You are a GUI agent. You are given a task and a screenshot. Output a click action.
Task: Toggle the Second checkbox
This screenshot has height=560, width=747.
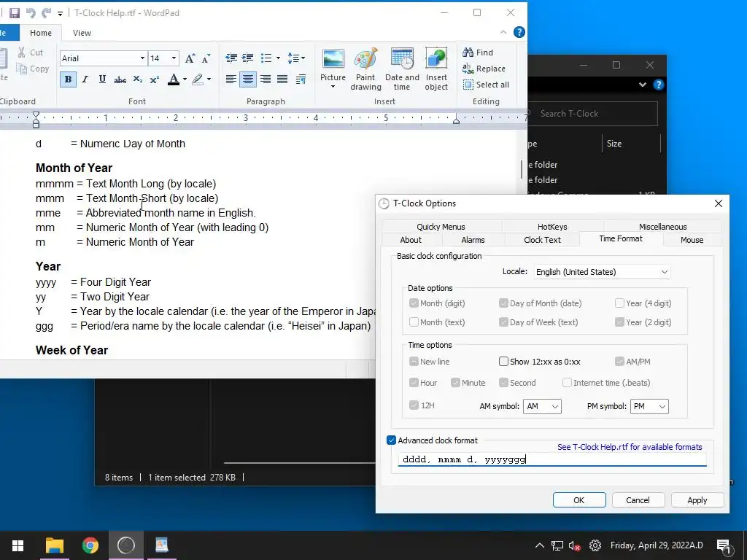503,383
